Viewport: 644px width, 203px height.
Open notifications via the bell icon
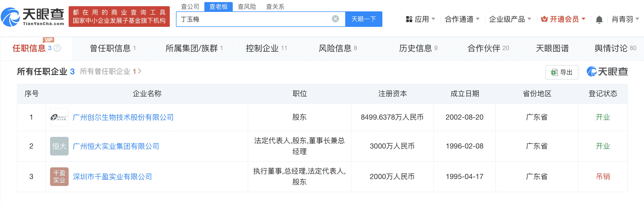[599, 19]
